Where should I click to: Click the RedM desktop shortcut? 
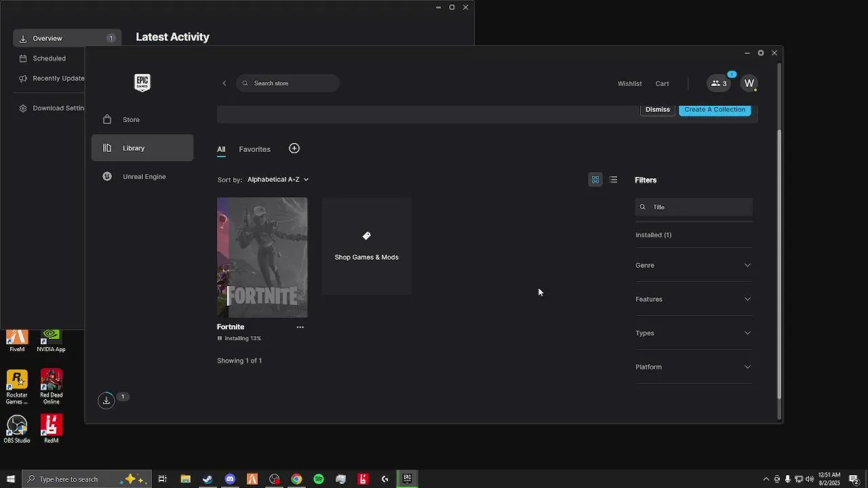click(x=51, y=429)
